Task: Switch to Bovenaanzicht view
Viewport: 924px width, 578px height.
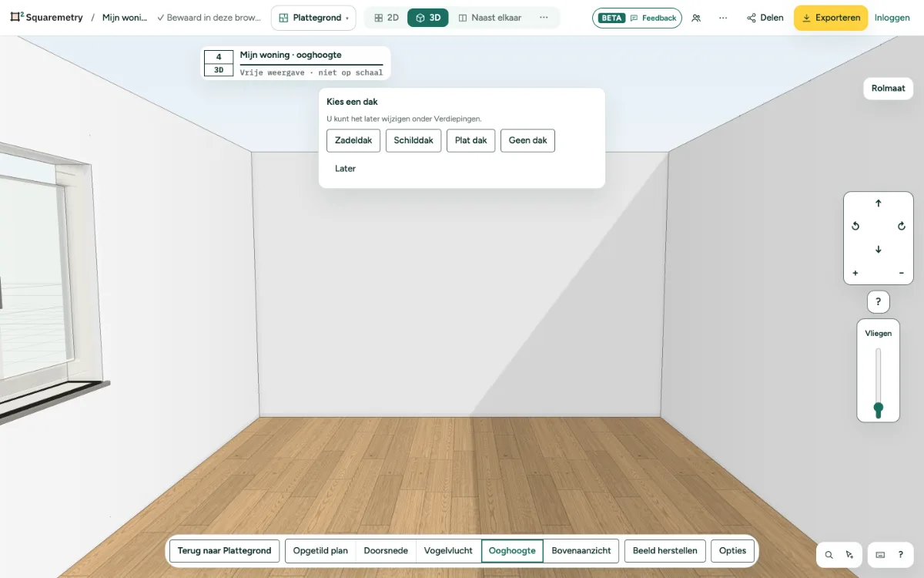Action: (581, 551)
